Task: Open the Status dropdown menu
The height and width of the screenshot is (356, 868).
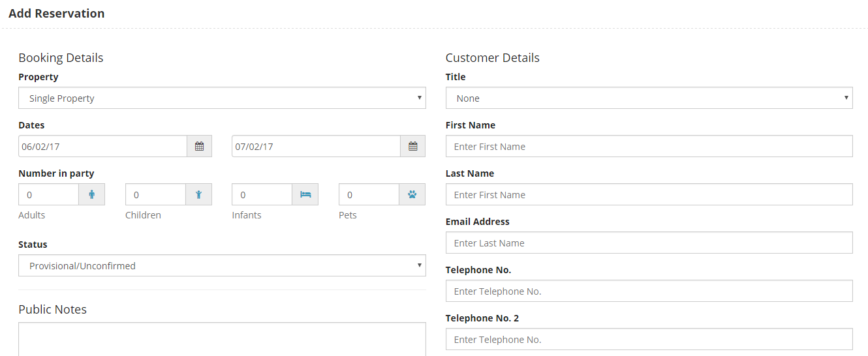Action: pos(222,265)
